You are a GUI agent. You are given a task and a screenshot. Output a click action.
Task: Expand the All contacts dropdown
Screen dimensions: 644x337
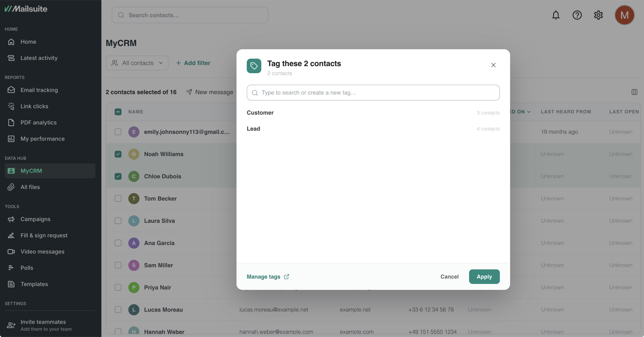(x=137, y=63)
